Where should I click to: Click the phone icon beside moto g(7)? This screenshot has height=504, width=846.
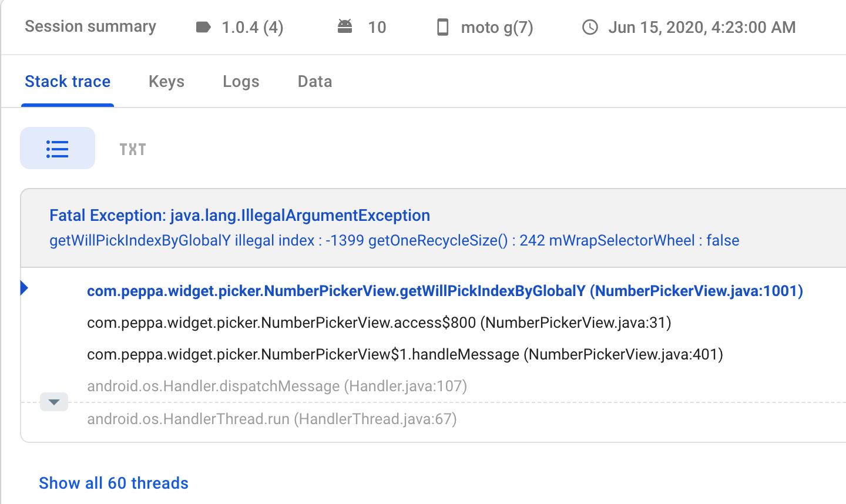[442, 27]
